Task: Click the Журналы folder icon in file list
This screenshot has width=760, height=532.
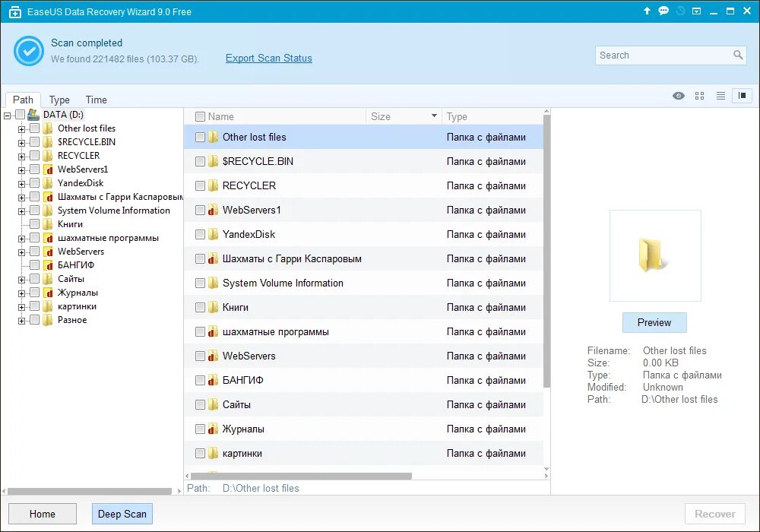Action: pos(213,429)
